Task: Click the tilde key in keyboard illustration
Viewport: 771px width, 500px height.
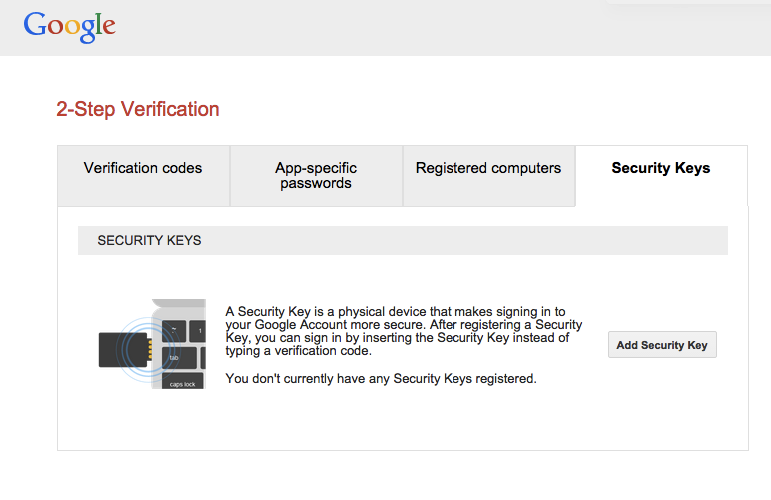Action: click(x=174, y=331)
